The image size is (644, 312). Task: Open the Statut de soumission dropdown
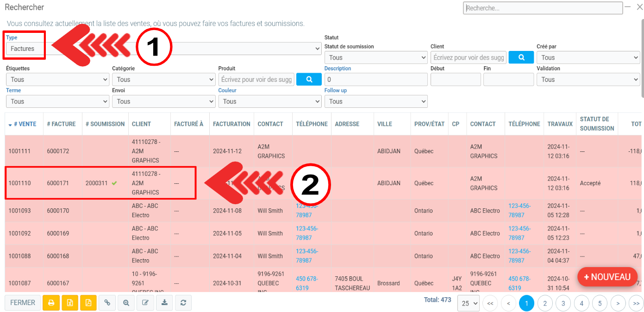coord(375,57)
